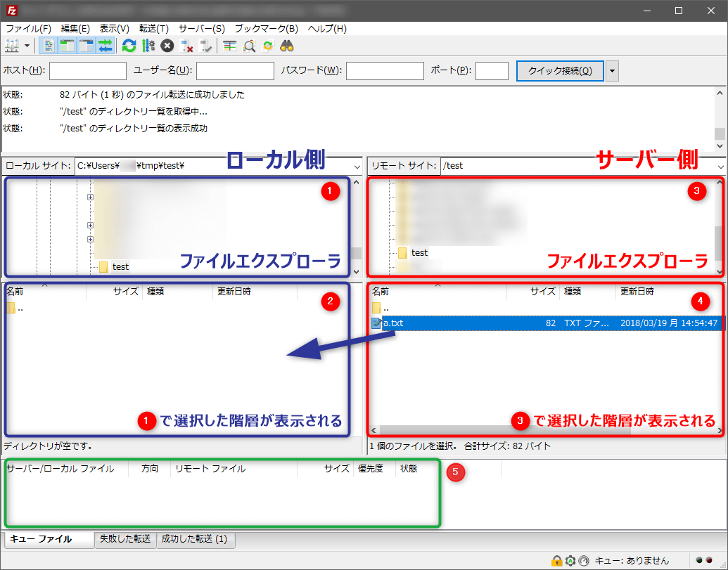This screenshot has height=570, width=728.
Task: Click the ホスト input field
Action: point(88,71)
